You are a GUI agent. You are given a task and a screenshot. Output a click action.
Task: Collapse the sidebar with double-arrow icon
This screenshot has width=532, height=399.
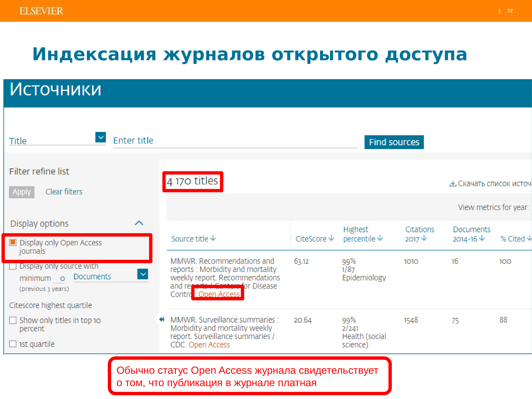coord(162,319)
